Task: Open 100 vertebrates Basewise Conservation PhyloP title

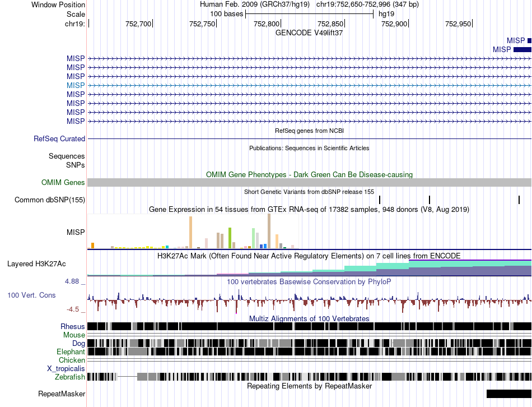Action: (x=309, y=281)
